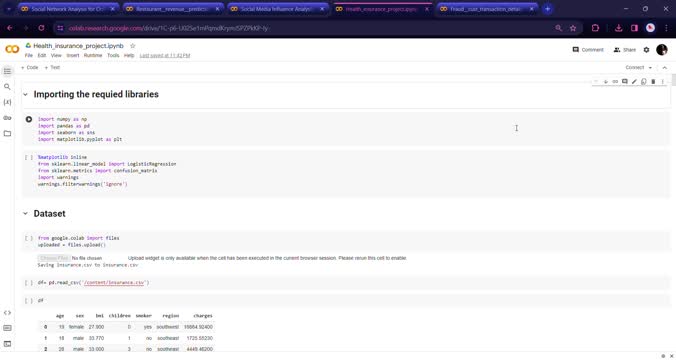Open the terminal icon in sidebar
676x360 pixels.
point(7,344)
